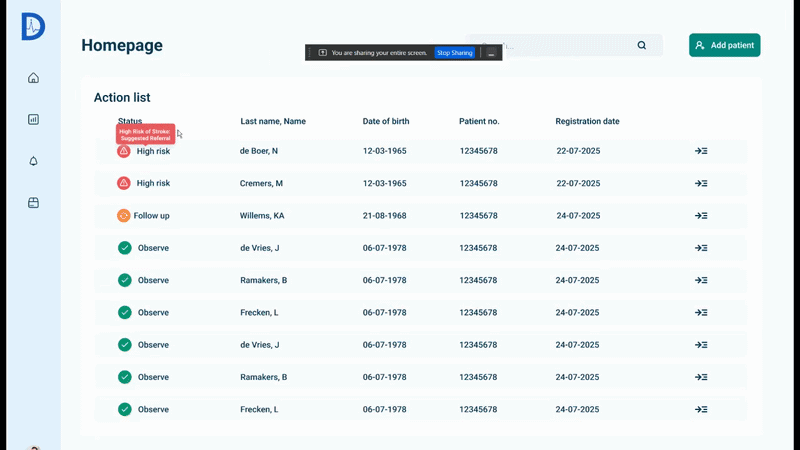Click the Last name, Name column header

coord(273,121)
